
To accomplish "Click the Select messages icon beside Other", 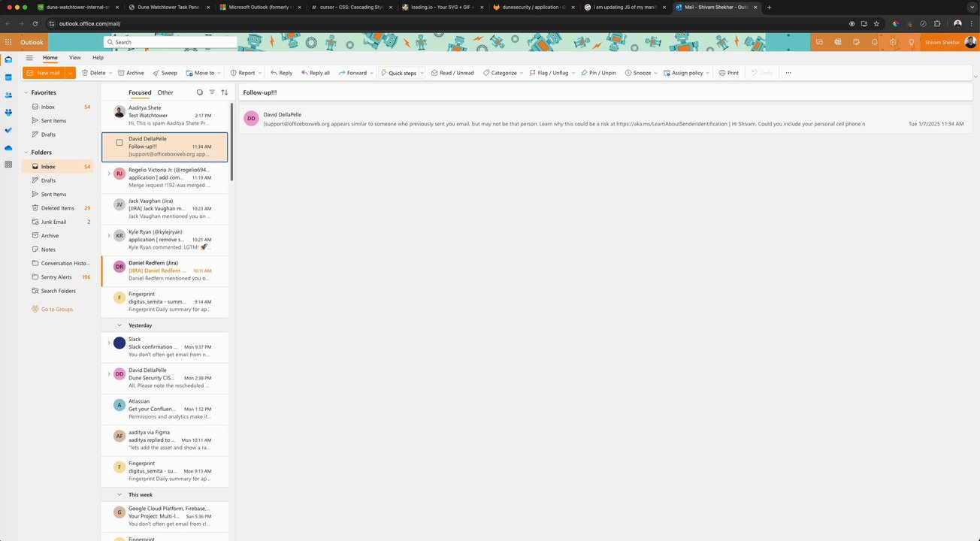I will pyautogui.click(x=200, y=92).
